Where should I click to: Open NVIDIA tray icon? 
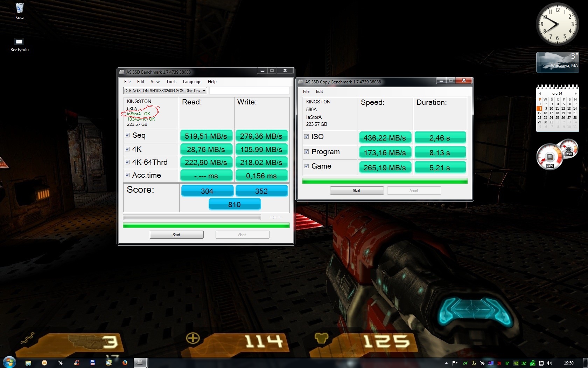(x=516, y=363)
